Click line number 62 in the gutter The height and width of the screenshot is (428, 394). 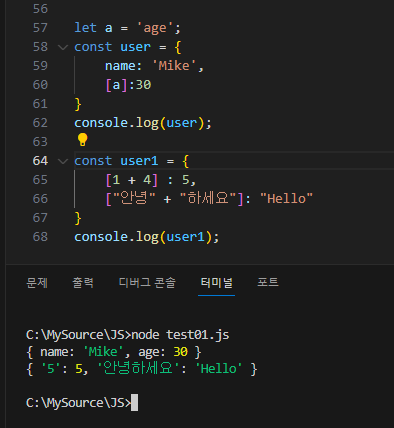pyautogui.click(x=40, y=123)
